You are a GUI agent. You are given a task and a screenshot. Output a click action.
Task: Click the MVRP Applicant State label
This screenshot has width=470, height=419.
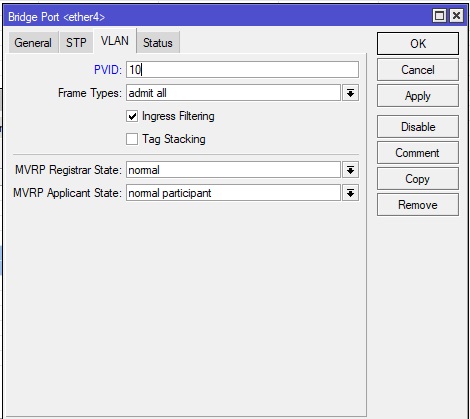(67, 193)
